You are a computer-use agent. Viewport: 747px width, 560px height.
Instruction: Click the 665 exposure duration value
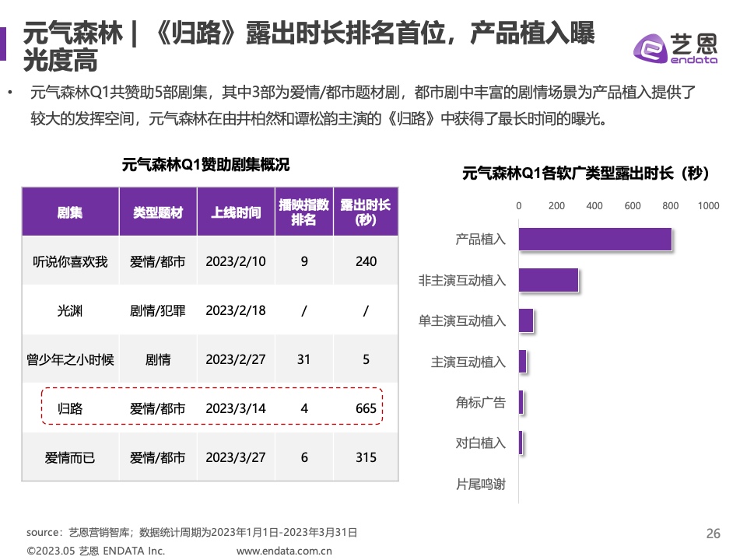click(x=366, y=408)
